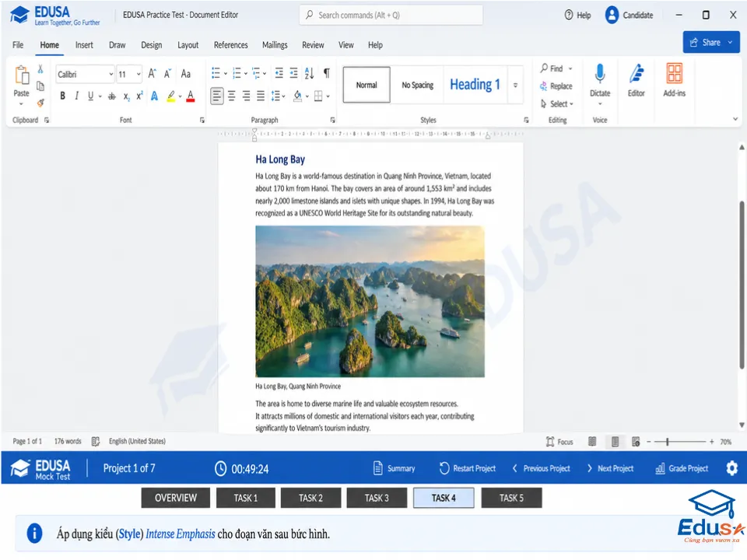Switch to Read Mode view icon
The width and height of the screenshot is (747, 560).
click(592, 442)
